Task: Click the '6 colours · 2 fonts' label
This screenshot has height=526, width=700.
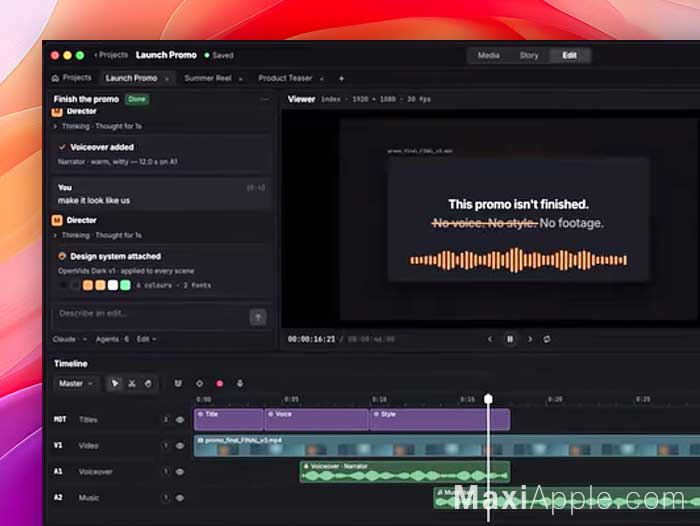Action: (174, 285)
